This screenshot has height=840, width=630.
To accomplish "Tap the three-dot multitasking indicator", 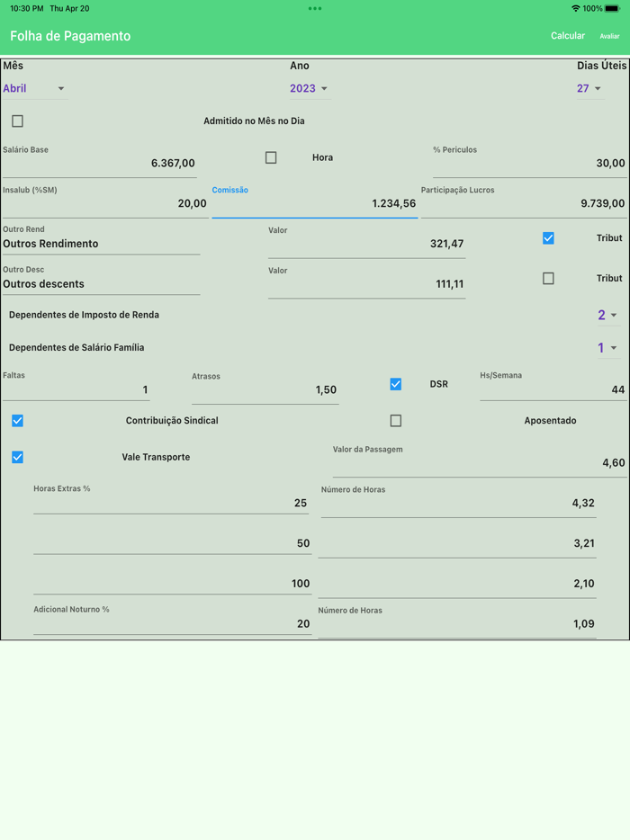I will (315, 9).
